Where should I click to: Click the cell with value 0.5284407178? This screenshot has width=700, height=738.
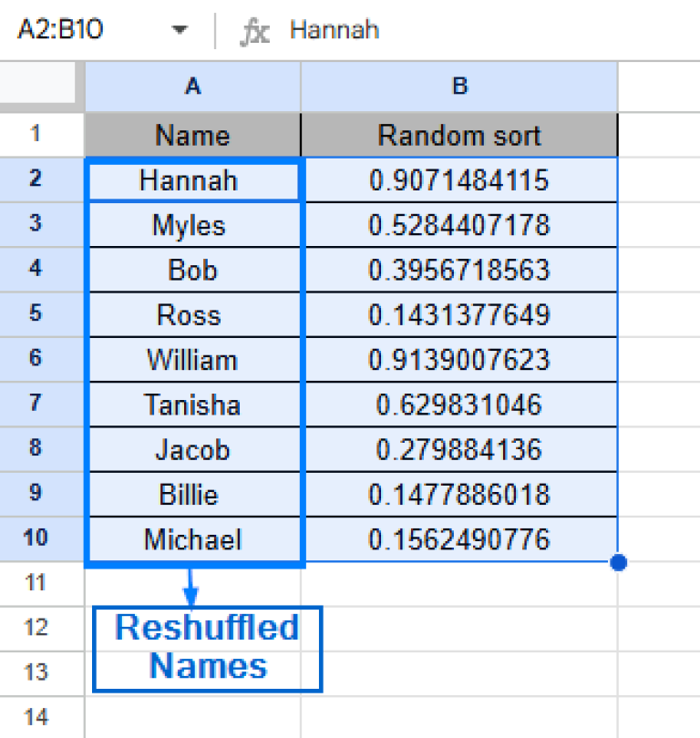click(459, 225)
